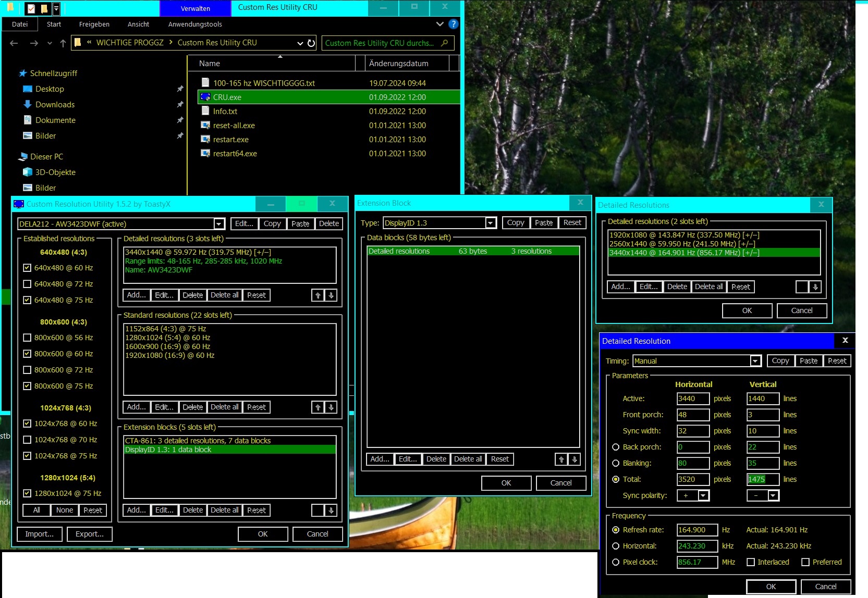The height and width of the screenshot is (598, 868).
Task: Open CRU.exe file in the file list
Action: point(227,97)
